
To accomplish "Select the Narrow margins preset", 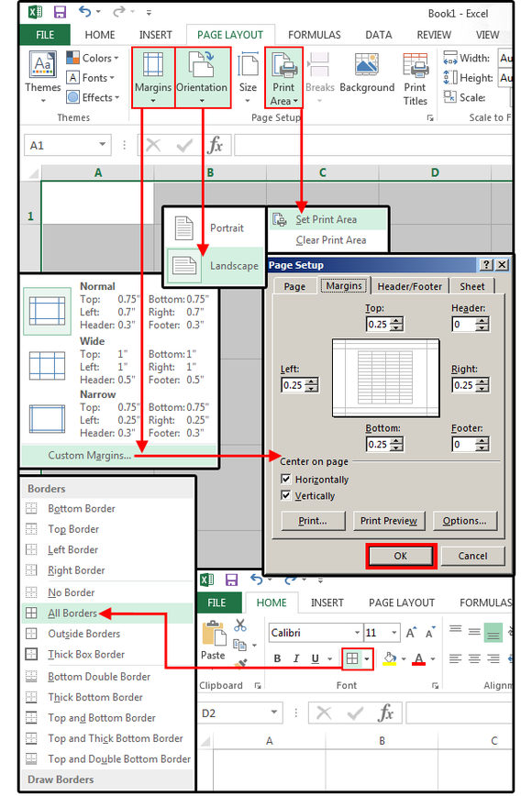I will [120, 414].
